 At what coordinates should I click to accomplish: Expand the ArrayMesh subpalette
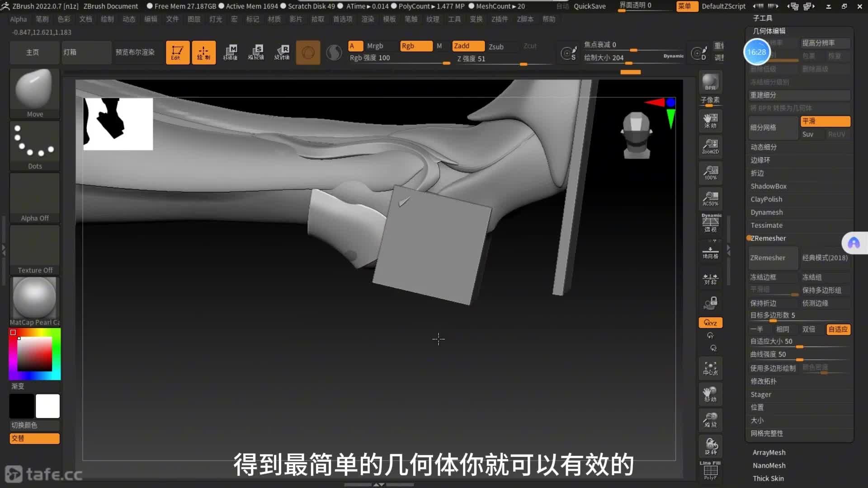(x=769, y=452)
